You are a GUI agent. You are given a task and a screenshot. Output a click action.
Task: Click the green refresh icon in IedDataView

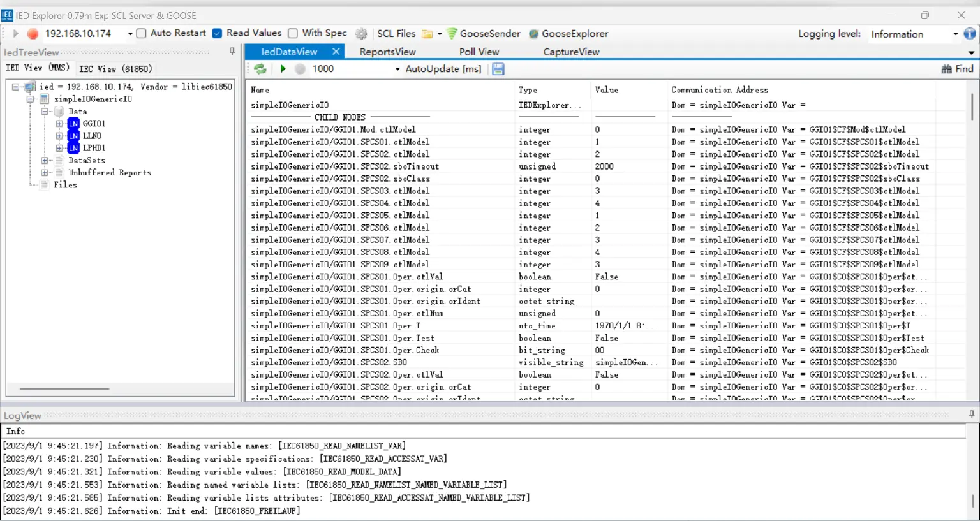pos(260,69)
